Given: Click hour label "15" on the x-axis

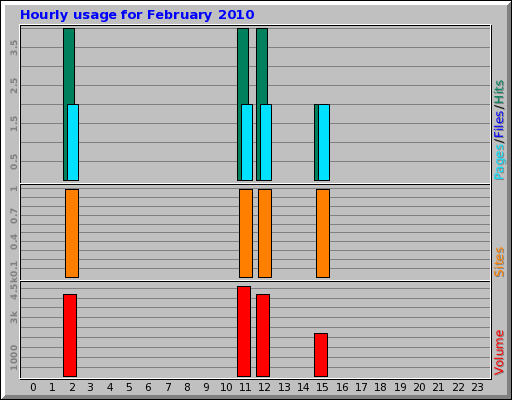Looking at the screenshot, I should coord(322,387).
